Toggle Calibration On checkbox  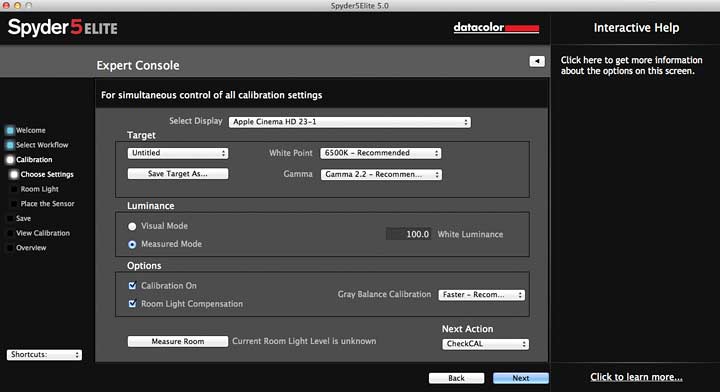click(x=132, y=286)
